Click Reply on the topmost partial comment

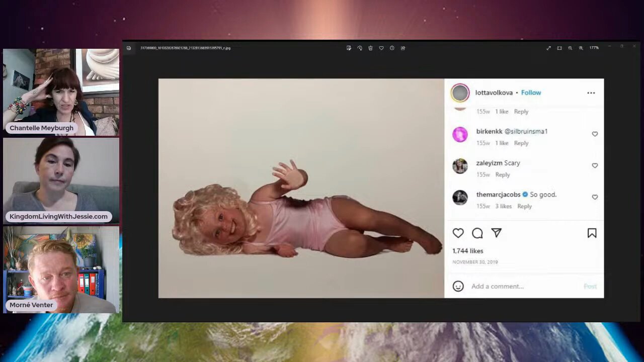tap(521, 112)
